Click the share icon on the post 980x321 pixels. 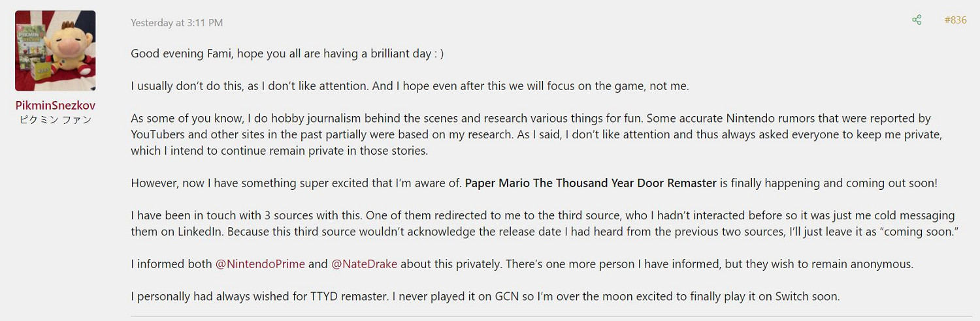tap(917, 20)
